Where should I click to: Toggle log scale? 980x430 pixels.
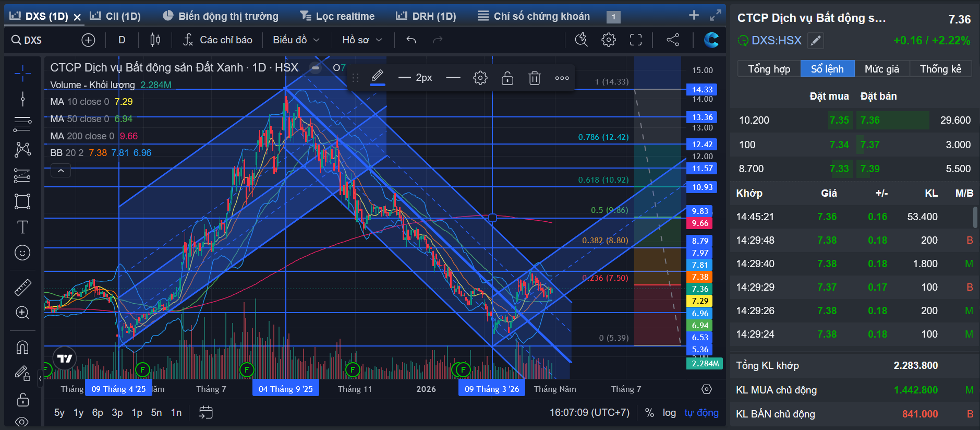669,413
